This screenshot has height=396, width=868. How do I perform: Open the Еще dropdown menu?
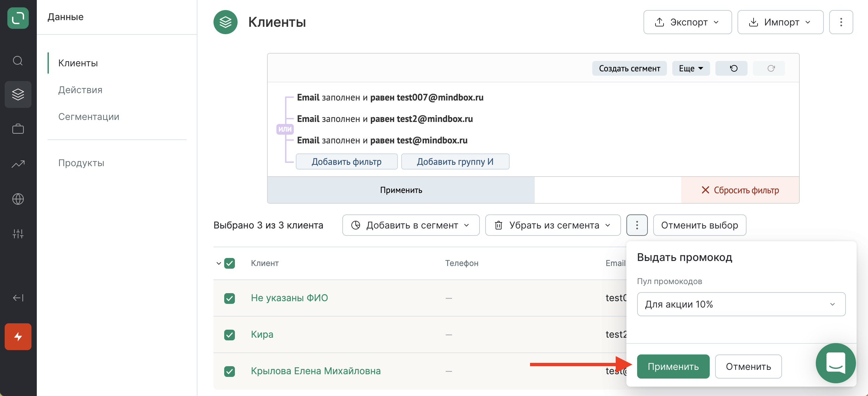click(x=691, y=68)
